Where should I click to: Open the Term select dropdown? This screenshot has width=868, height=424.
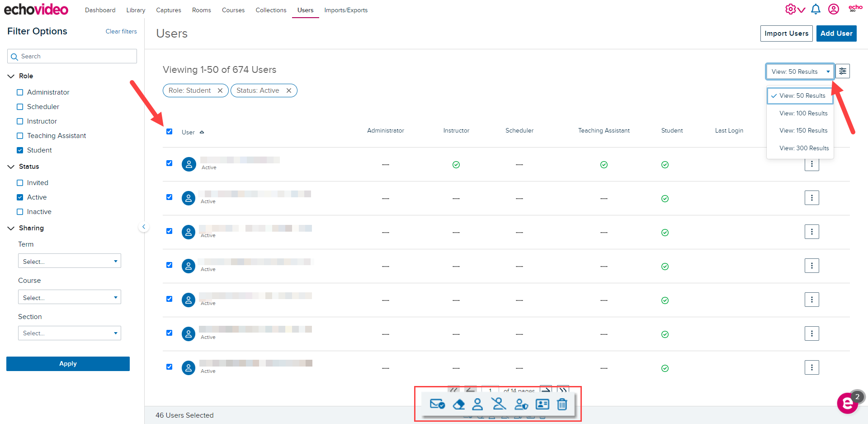click(70, 261)
